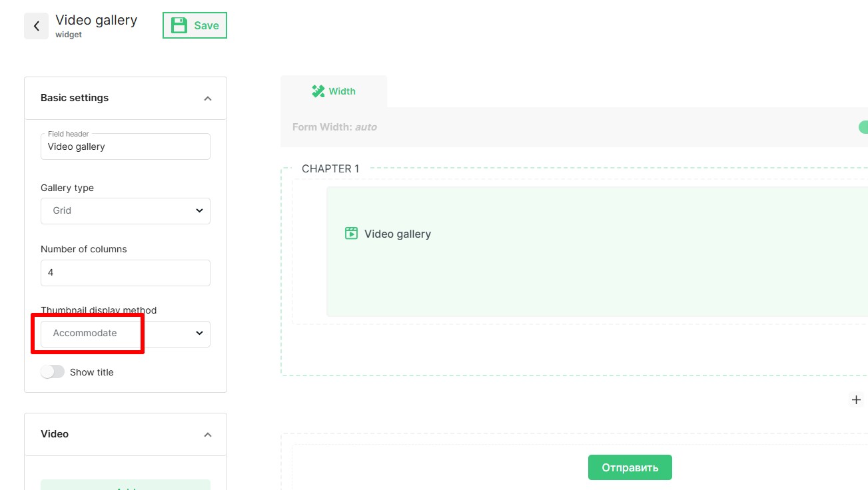Enable the Show title toggle
This screenshot has width=868, height=490.
click(x=53, y=372)
